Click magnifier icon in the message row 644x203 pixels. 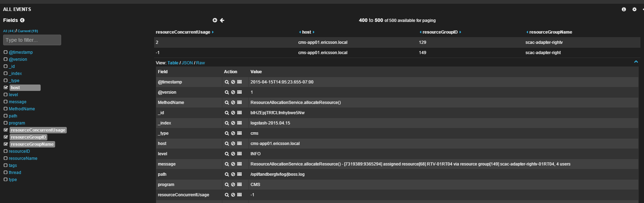coord(227,164)
